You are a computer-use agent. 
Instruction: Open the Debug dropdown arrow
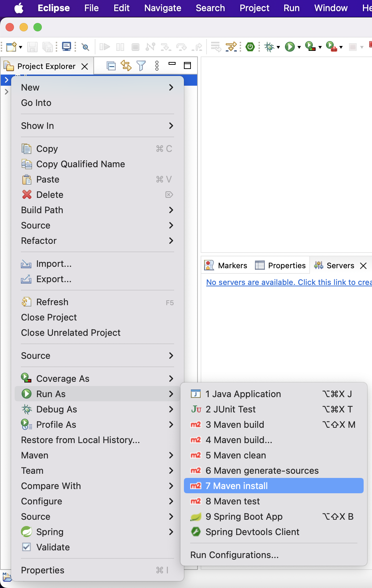click(x=278, y=47)
